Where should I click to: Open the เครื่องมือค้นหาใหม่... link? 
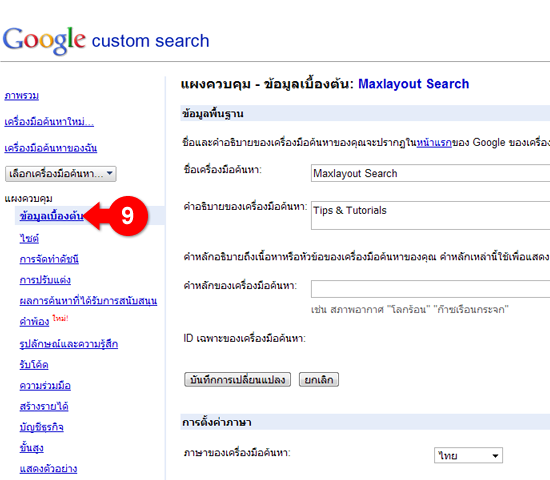(49, 122)
